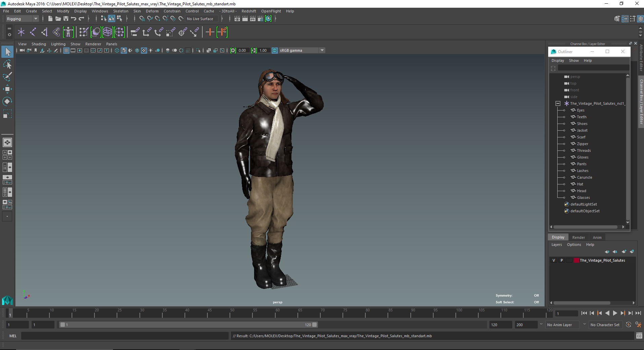Image resolution: width=644 pixels, height=350 pixels.
Task: Set a key using the orange plus shelf icon
Action: click(x=210, y=32)
